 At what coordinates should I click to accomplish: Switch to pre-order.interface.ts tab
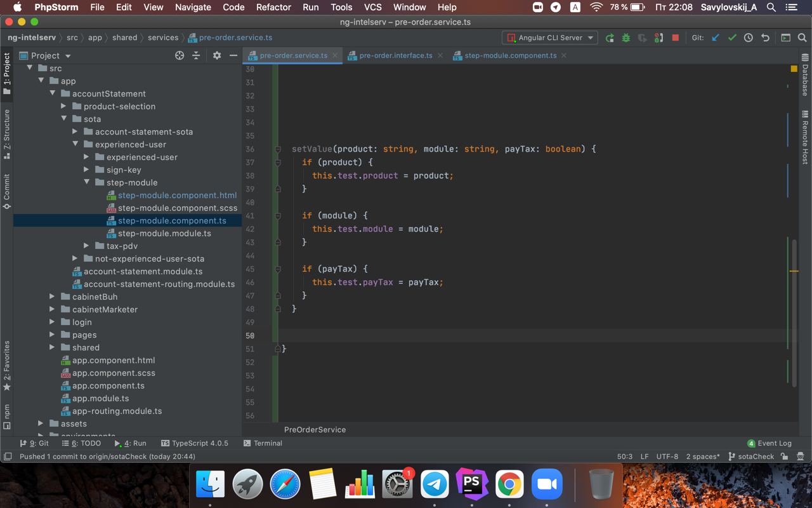[396, 55]
